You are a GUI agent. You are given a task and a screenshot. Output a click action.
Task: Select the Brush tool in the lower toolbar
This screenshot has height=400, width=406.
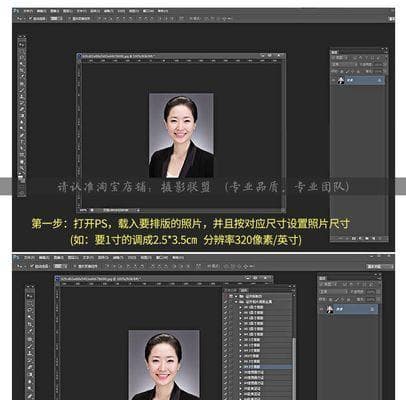coord(30,346)
